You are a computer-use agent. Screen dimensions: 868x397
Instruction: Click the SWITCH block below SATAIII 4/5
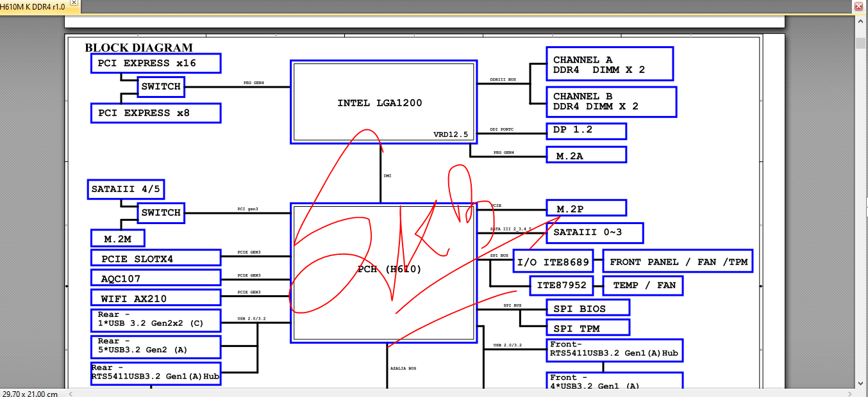coord(161,213)
